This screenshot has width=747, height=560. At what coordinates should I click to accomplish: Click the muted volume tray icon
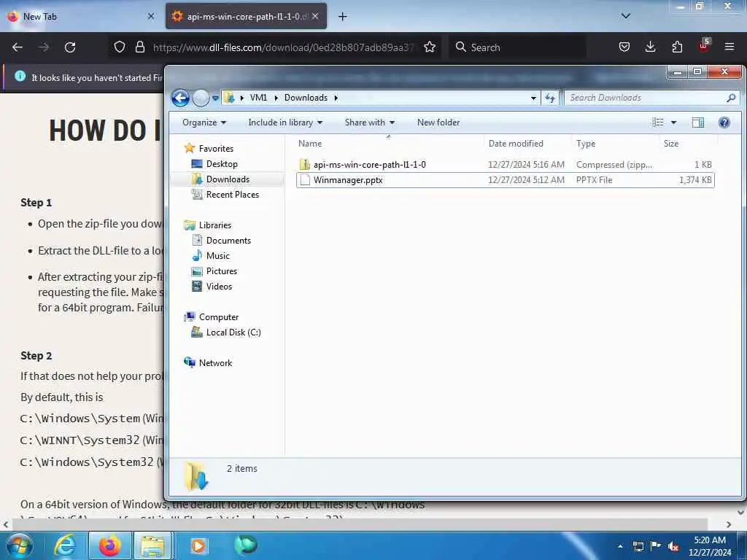tap(673, 547)
